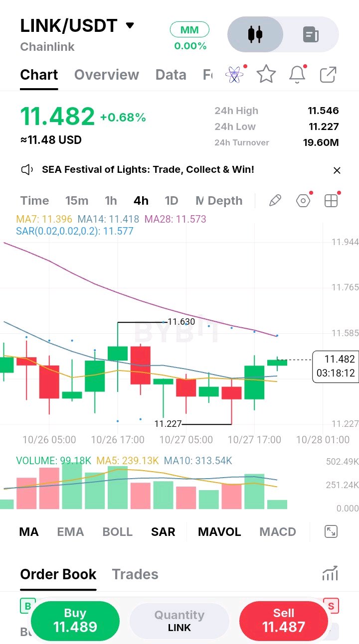Tap the 24h Turnover value 19.60M
The width and height of the screenshot is (359, 644).
point(321,142)
